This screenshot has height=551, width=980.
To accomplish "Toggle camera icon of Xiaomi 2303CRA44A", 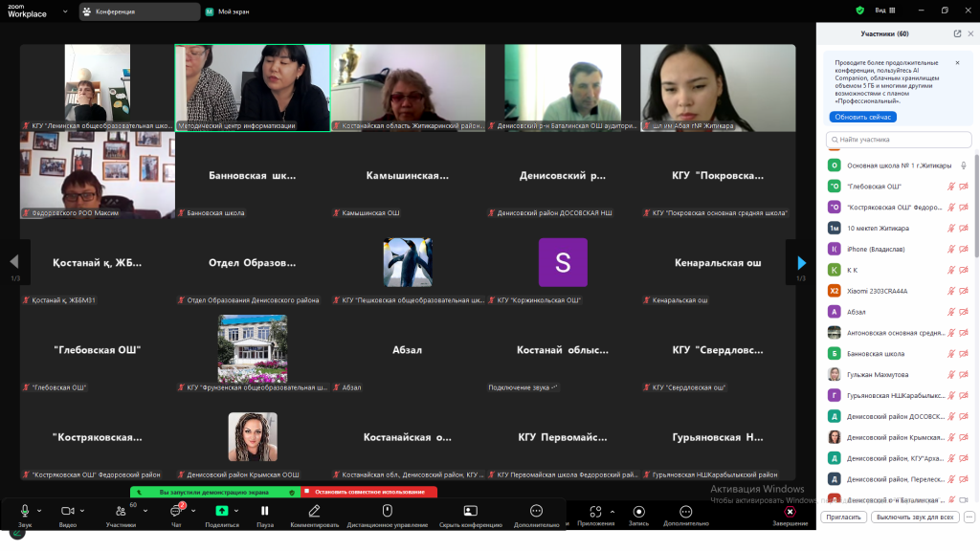I will pos(963,291).
